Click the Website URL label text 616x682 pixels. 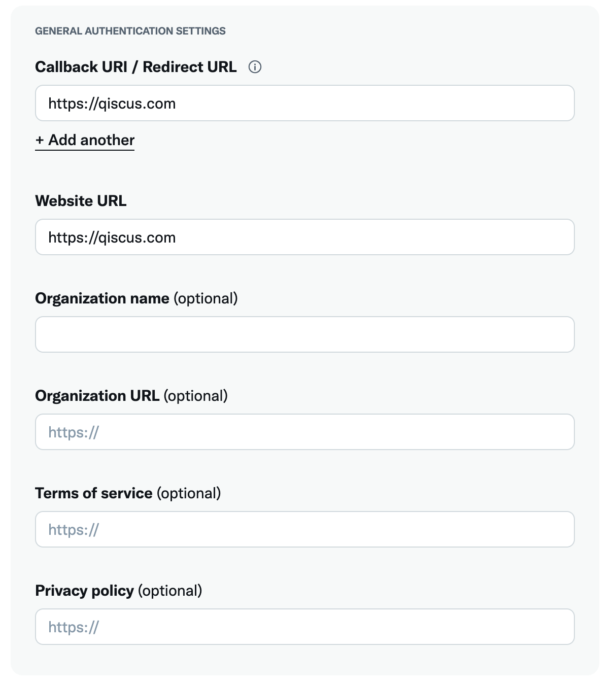(x=81, y=201)
